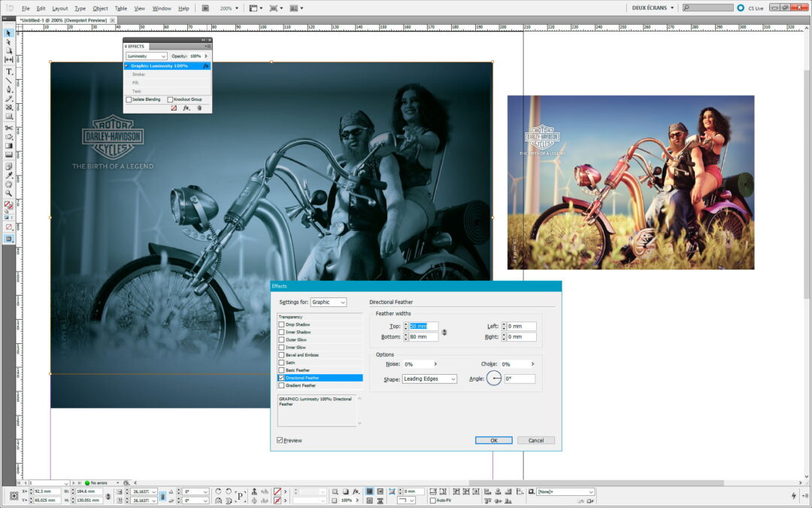This screenshot has width=812, height=508.
Task: Open the Settings for Graphic dropdown
Action: (x=329, y=302)
